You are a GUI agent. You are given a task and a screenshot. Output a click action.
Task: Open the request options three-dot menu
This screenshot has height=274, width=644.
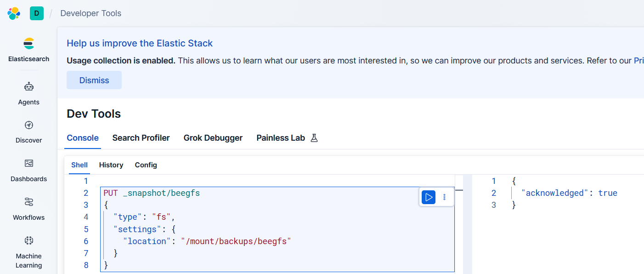click(x=444, y=197)
